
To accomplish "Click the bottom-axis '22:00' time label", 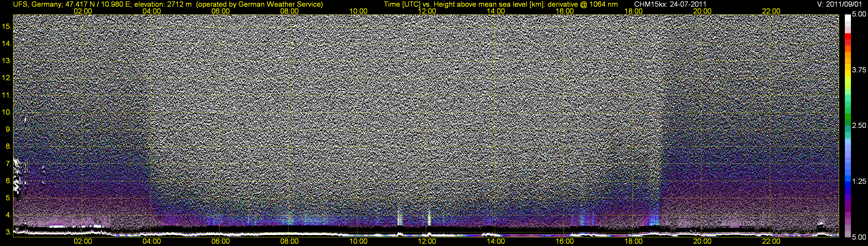I will [x=771, y=241].
